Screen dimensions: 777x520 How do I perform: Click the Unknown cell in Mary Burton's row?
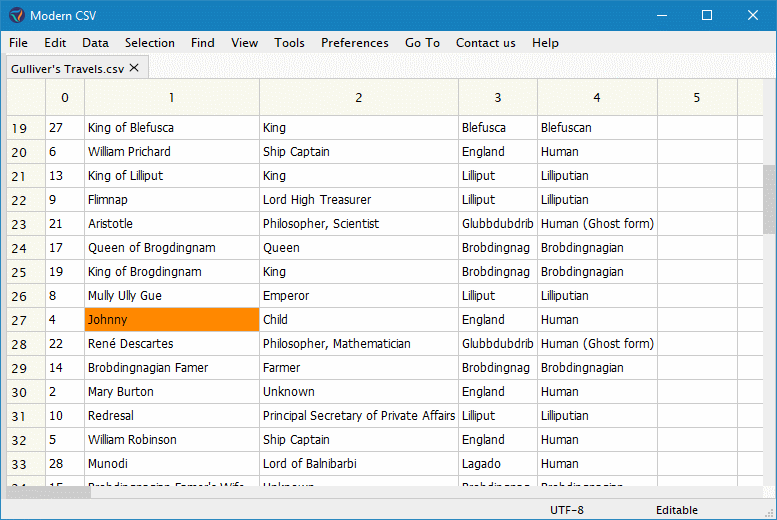(359, 392)
